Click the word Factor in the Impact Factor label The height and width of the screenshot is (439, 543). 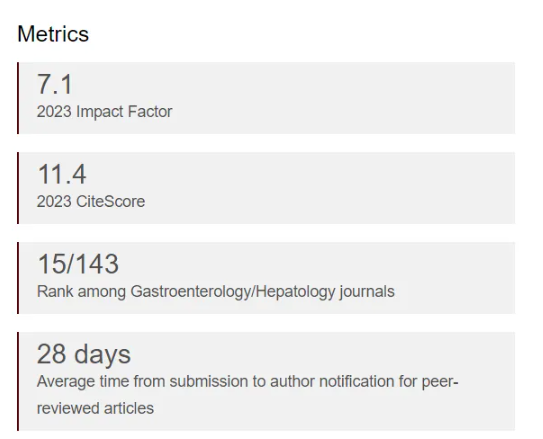[x=150, y=111]
